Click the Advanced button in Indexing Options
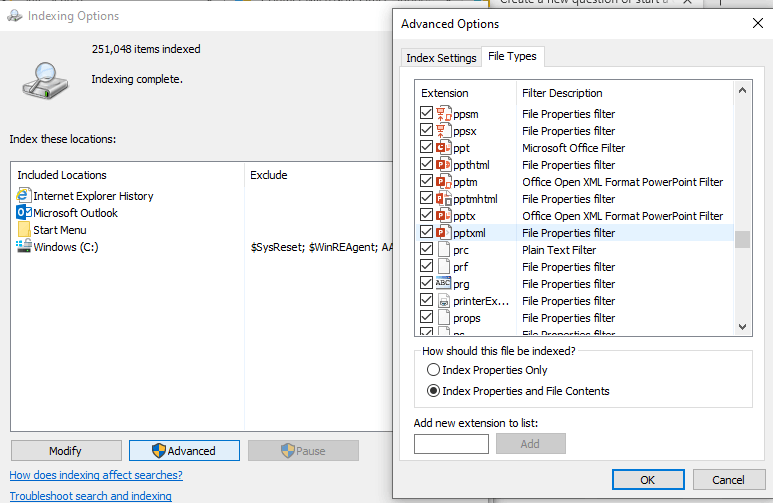 point(184,451)
